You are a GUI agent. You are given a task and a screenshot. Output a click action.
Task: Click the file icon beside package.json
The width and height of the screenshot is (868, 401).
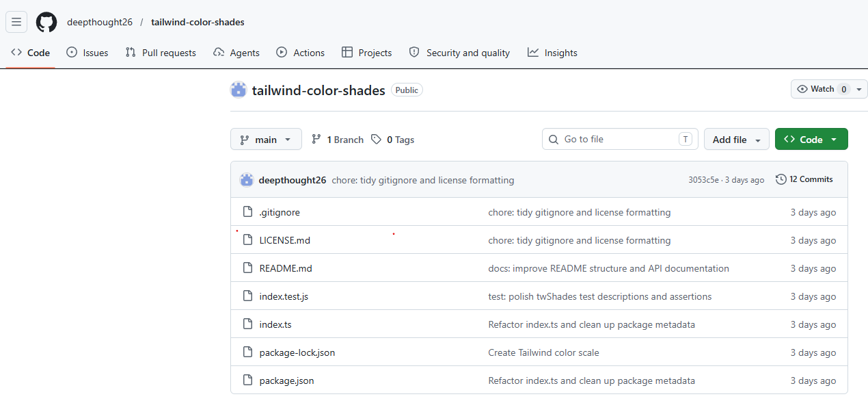[x=248, y=380]
